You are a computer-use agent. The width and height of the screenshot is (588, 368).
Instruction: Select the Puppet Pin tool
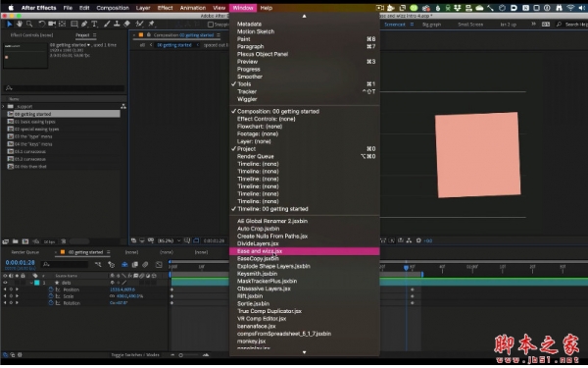tap(152, 24)
